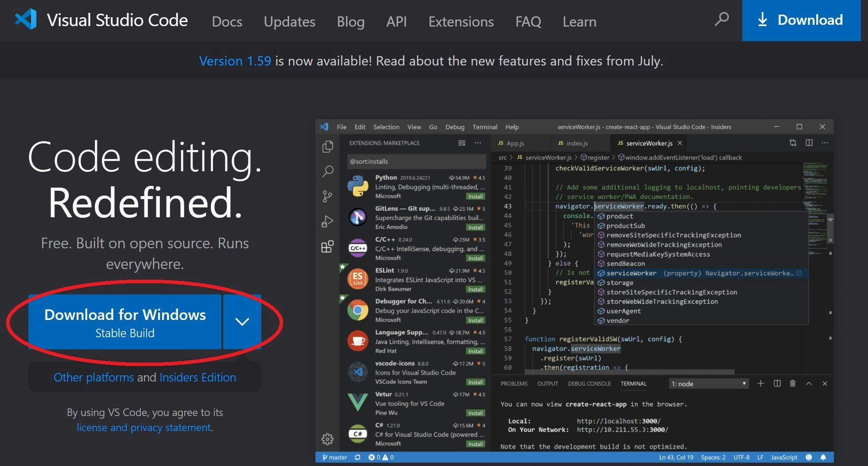Maximize the panel with the chevron up icon
868x466 pixels.
pyautogui.click(x=809, y=383)
